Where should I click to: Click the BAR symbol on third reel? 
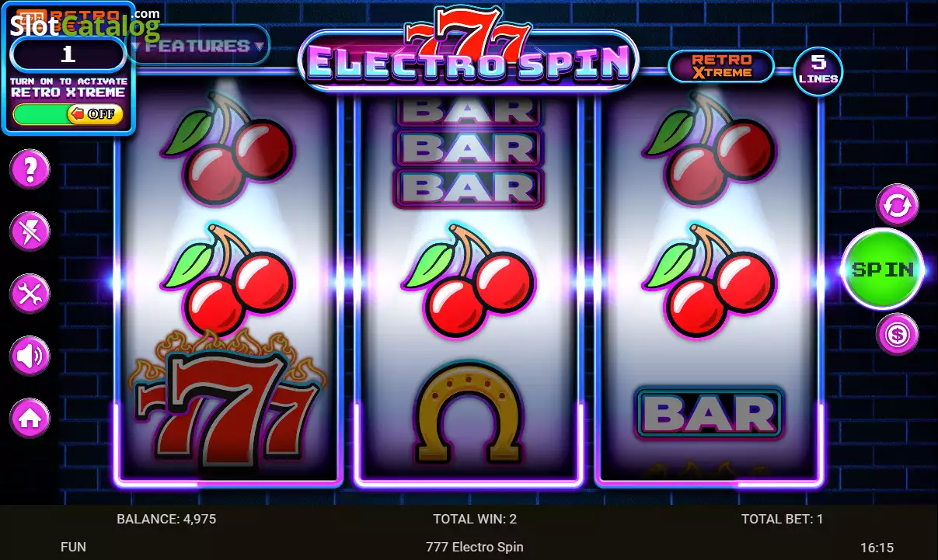[x=710, y=414]
